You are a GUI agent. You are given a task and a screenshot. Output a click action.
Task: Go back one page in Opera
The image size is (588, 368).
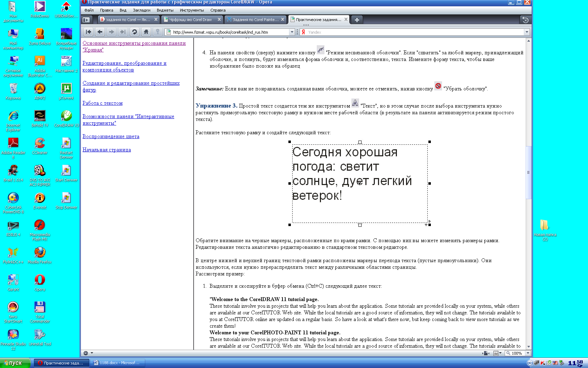click(100, 32)
